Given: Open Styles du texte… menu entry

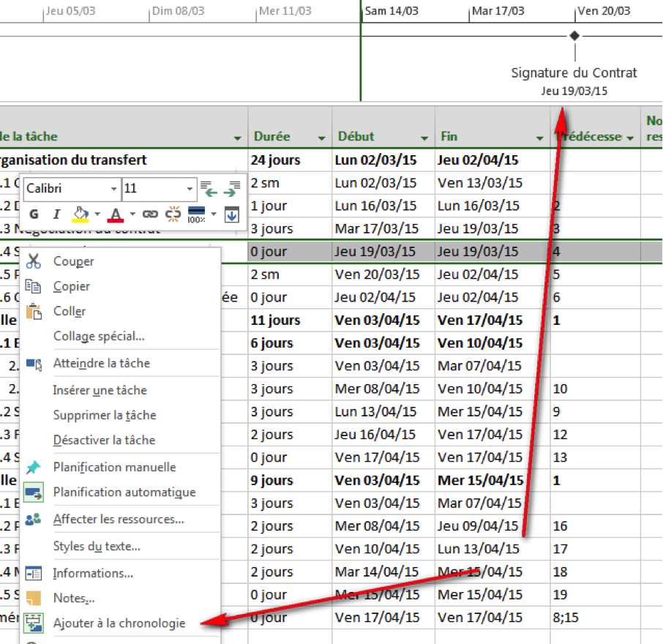Looking at the screenshot, I should (x=97, y=546).
